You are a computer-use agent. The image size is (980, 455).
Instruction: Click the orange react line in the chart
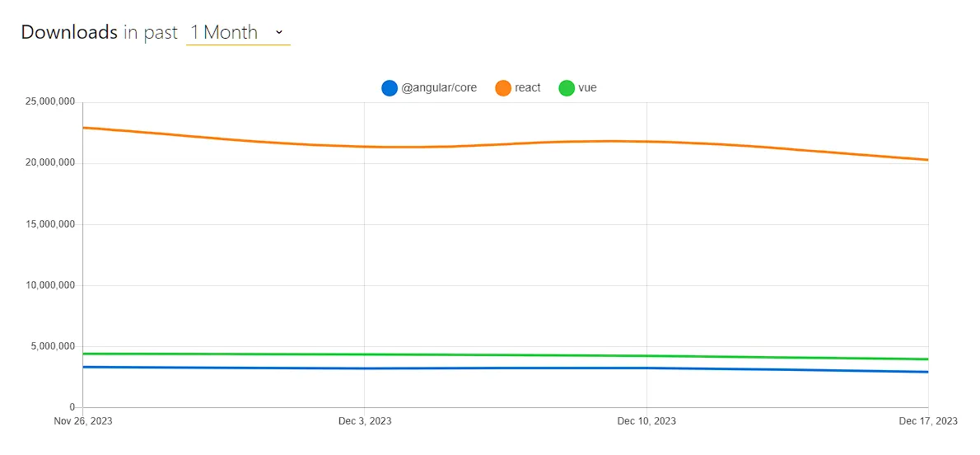[x=494, y=144]
